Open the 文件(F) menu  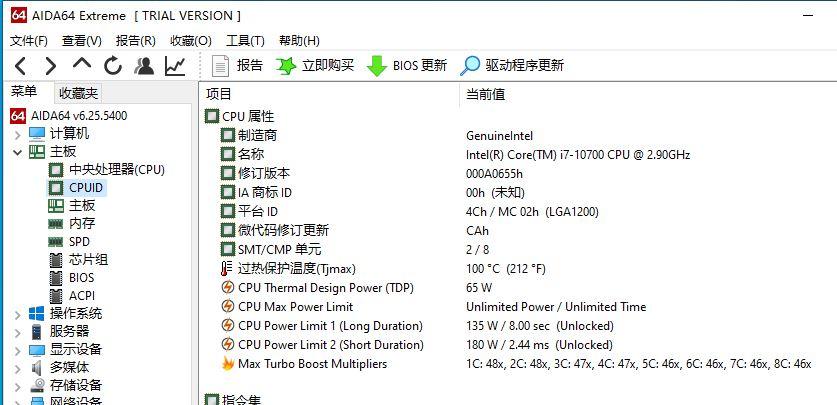pos(29,41)
